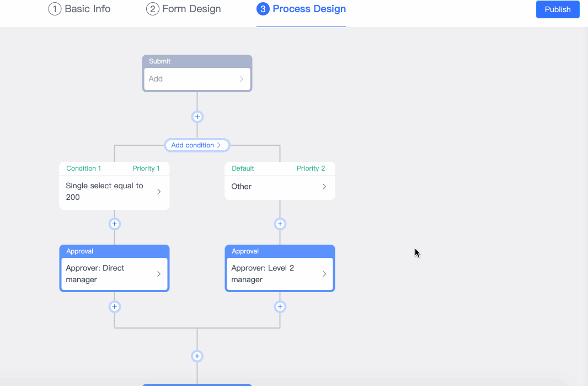
Task: Click plus icon under Default Other card
Action: (280, 224)
